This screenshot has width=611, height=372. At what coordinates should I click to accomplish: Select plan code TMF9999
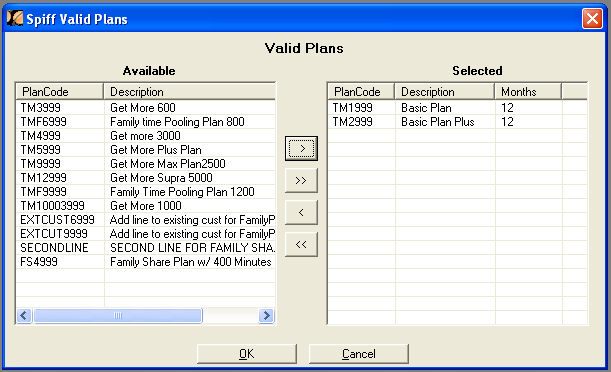pos(43,192)
